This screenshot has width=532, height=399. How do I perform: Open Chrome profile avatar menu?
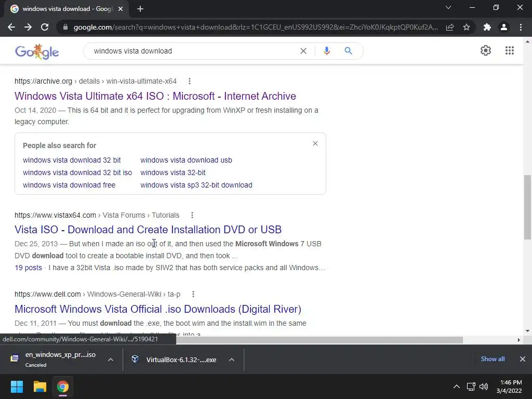(x=504, y=27)
